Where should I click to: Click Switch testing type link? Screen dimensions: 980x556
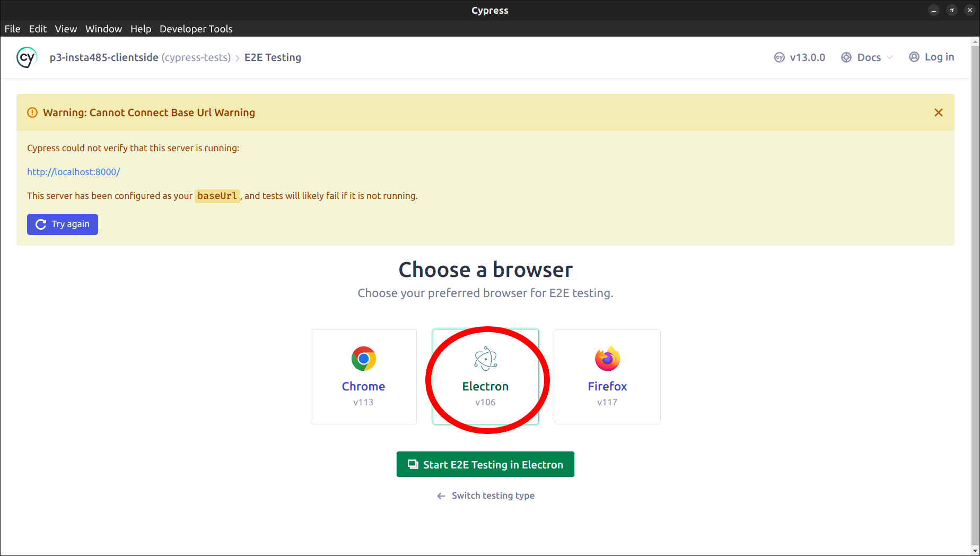click(x=493, y=496)
